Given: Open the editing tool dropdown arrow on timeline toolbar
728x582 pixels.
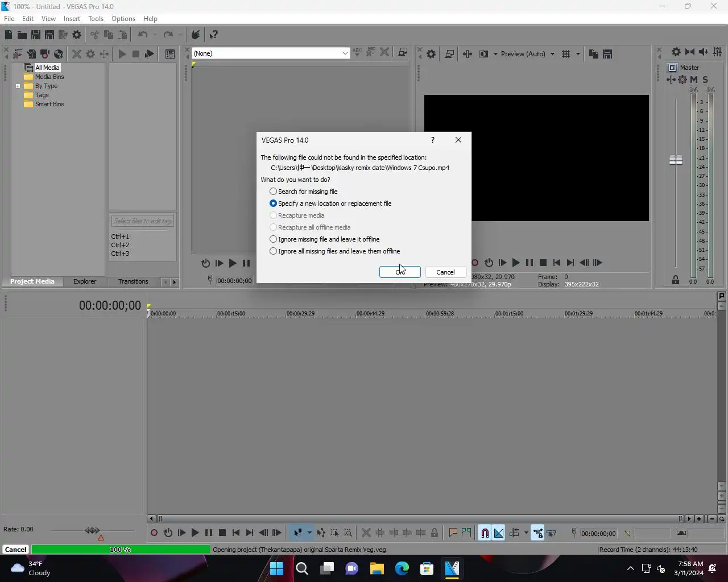Looking at the screenshot, I should coord(309,533).
